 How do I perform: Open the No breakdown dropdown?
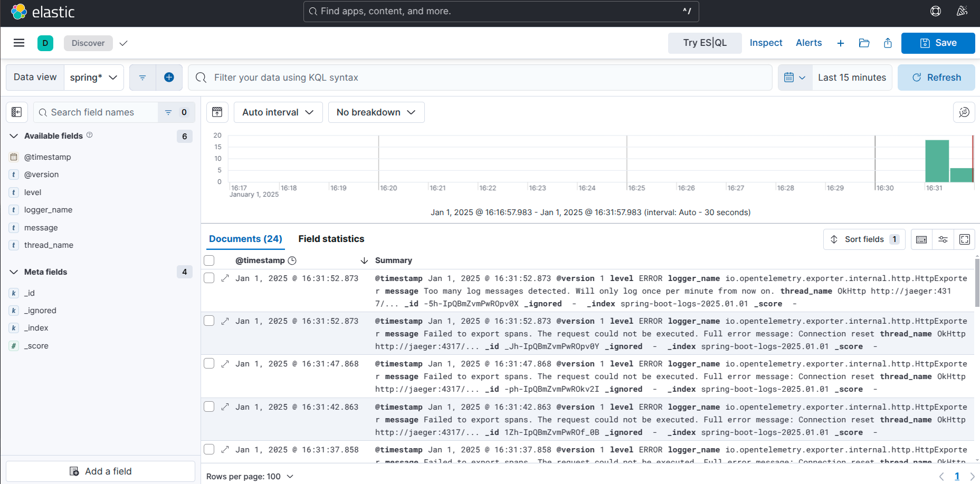[x=376, y=112]
